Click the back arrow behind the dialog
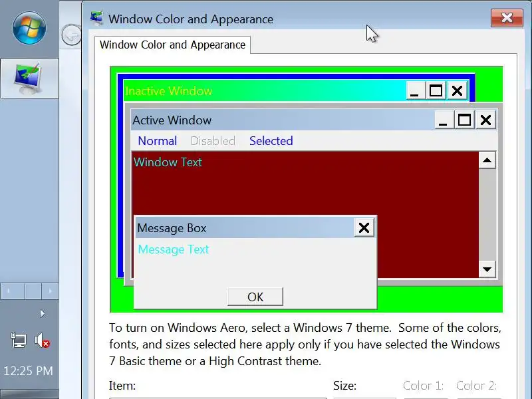Viewport: 532px width, 399px height. 71,35
